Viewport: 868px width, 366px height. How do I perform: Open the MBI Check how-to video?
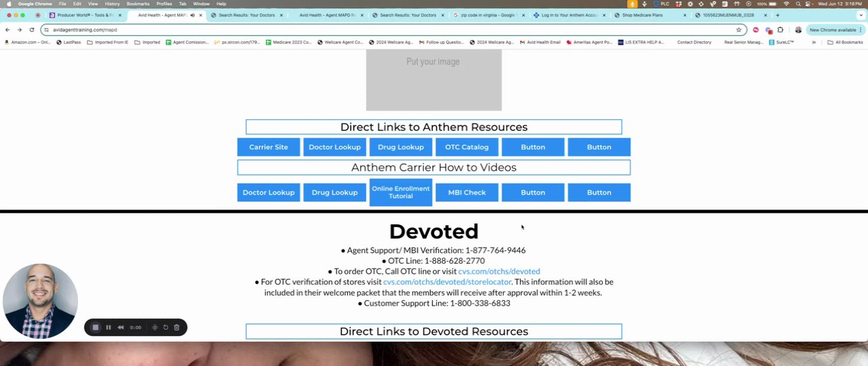click(467, 192)
